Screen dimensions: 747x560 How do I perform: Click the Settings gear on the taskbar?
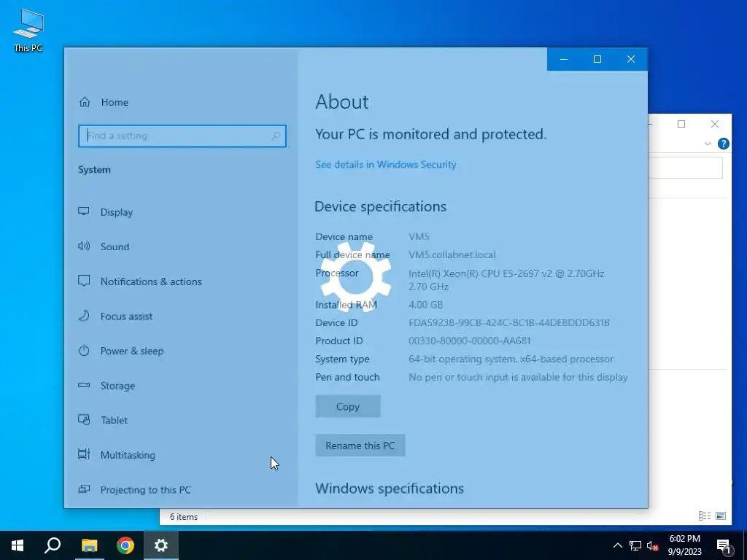tap(161, 545)
